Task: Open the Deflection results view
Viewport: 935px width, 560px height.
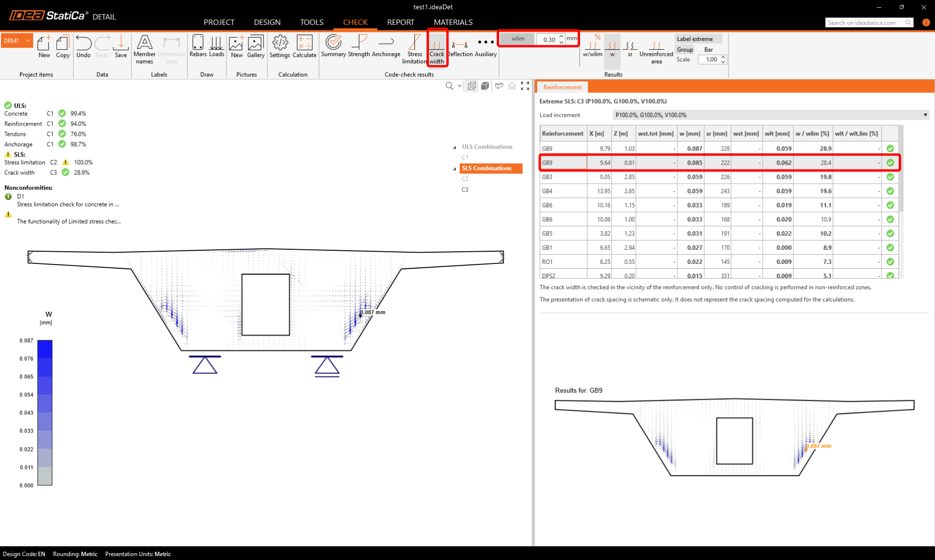Action: coord(460,47)
